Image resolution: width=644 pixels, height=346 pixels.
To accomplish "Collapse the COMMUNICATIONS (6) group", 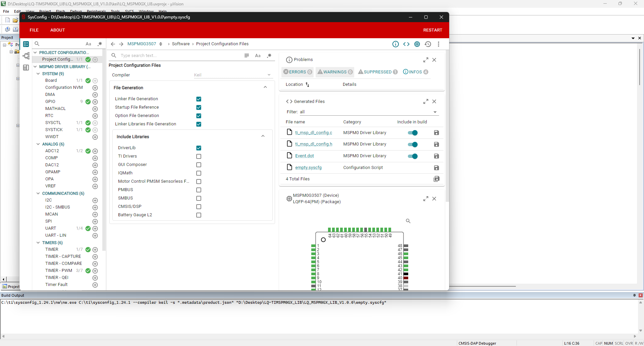I will 38,193.
